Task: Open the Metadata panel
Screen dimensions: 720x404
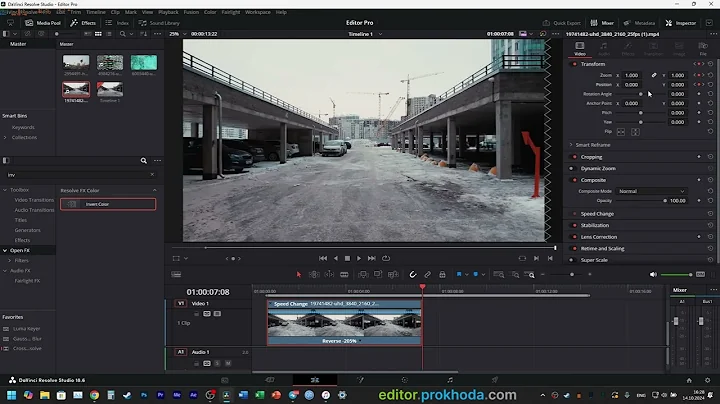Action: coord(639,23)
